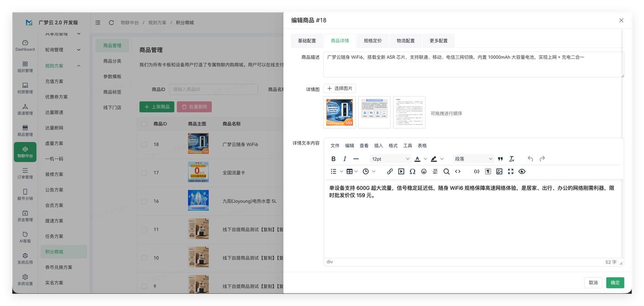Screen dimensions: 644x306
Task: Click the 确定 confirm button
Action: 615,283
